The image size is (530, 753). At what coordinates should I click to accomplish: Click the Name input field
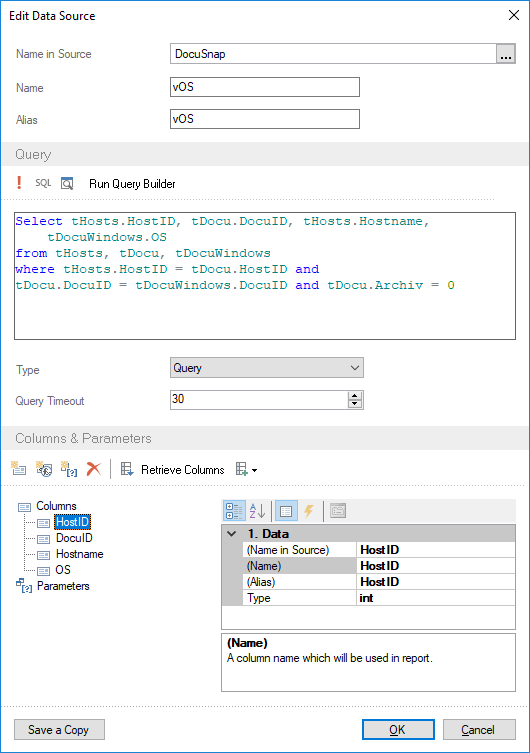tap(265, 87)
